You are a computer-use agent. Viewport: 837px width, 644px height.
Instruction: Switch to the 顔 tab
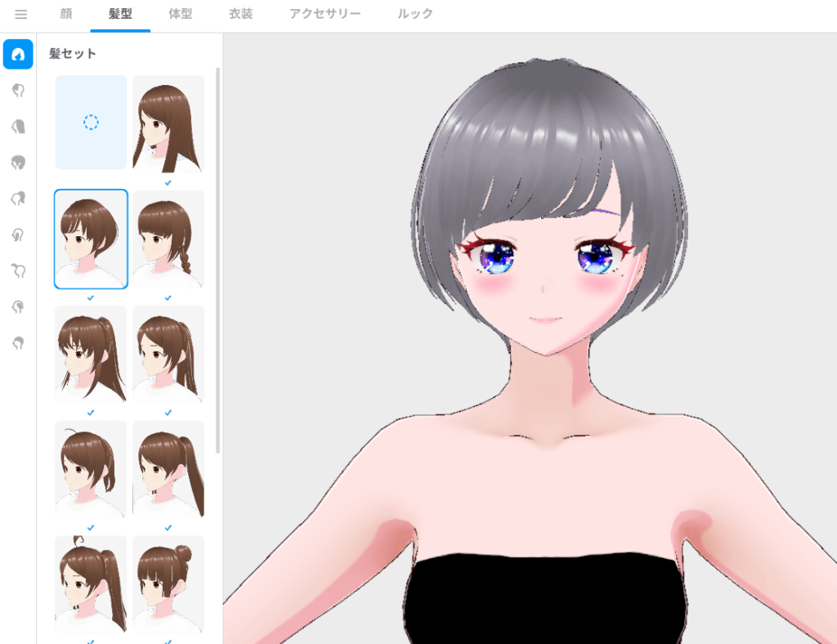pyautogui.click(x=66, y=14)
